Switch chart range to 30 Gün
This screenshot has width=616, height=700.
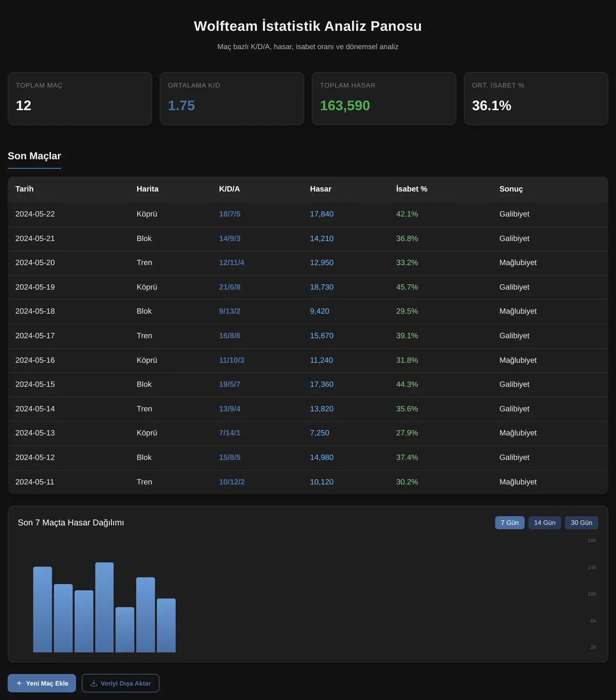tap(582, 522)
